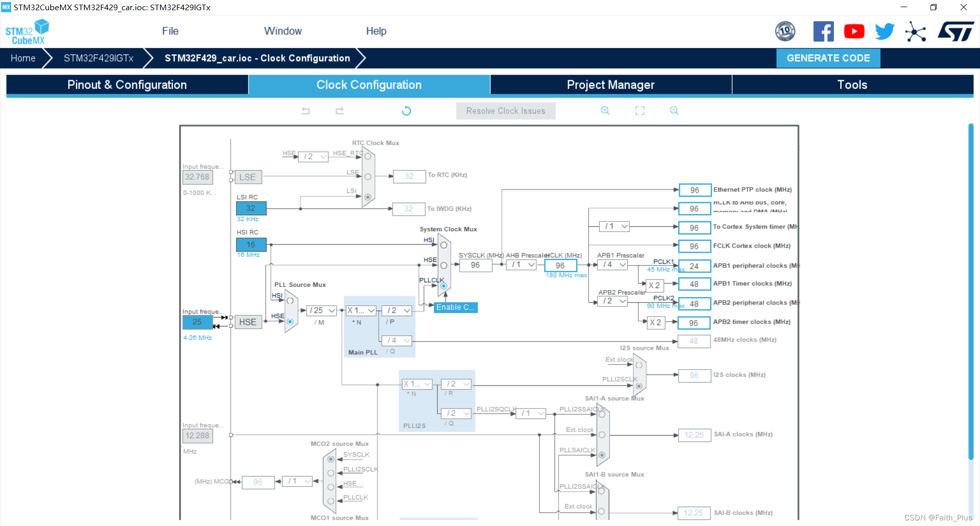Image resolution: width=980 pixels, height=526 pixels.
Task: Fit clock diagram to window
Action: coord(640,111)
